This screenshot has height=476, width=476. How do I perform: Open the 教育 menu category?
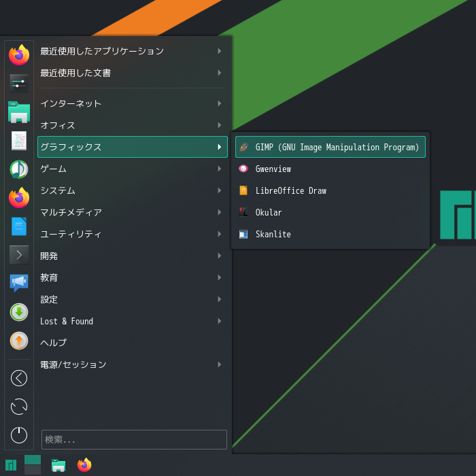[x=133, y=277]
